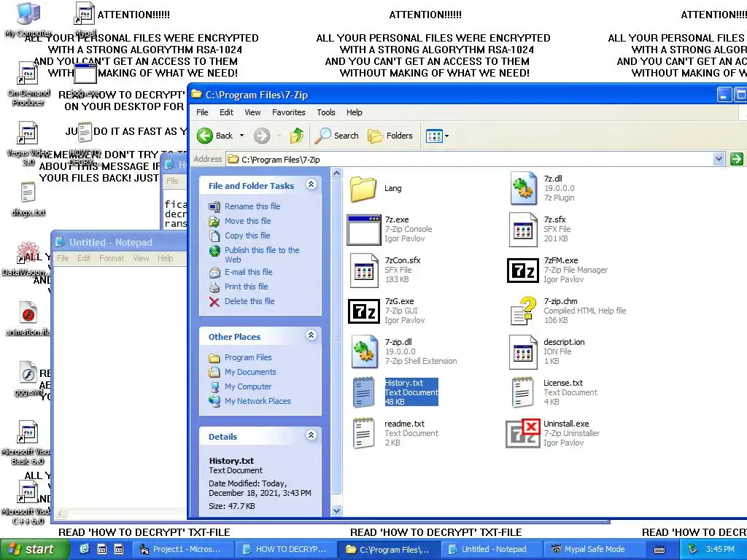Select the 7z.sfx file icon

(523, 230)
